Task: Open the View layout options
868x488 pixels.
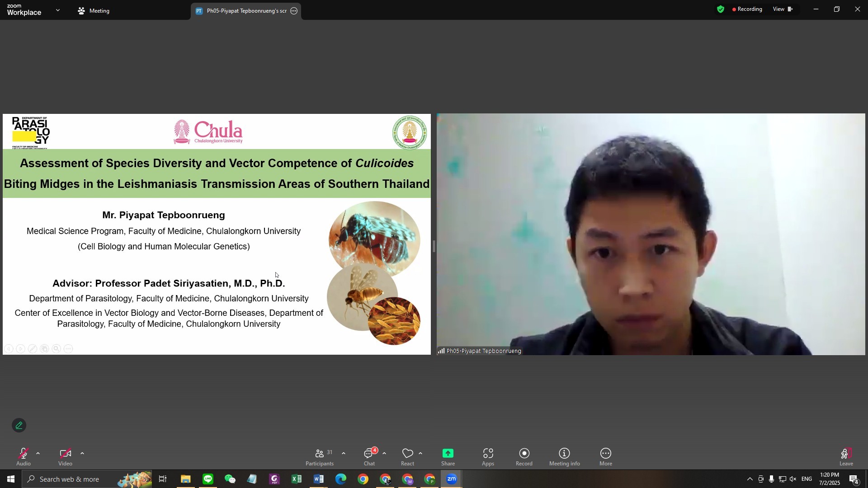Action: tap(783, 9)
